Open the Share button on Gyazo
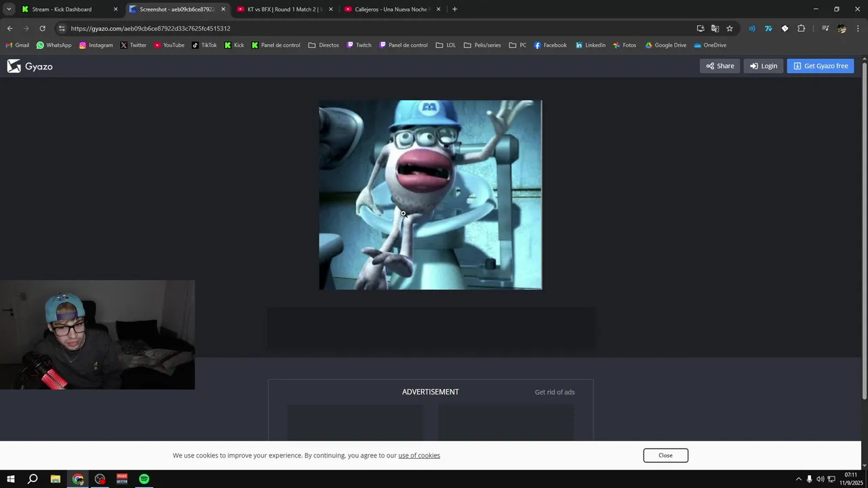Image resolution: width=868 pixels, height=488 pixels. point(719,66)
